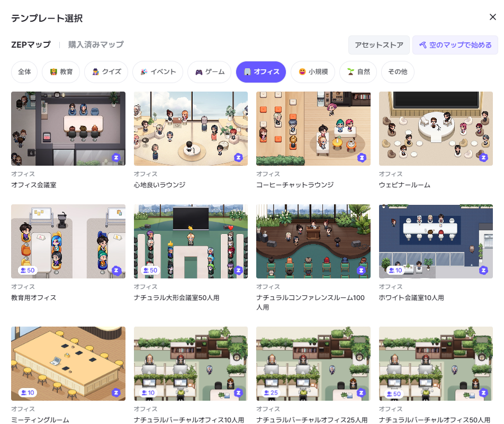Click the ZEP badge on ナチュラルバーチャルオフィス50人用
Image resolution: width=504 pixels, height=424 pixels.
tap(483, 392)
